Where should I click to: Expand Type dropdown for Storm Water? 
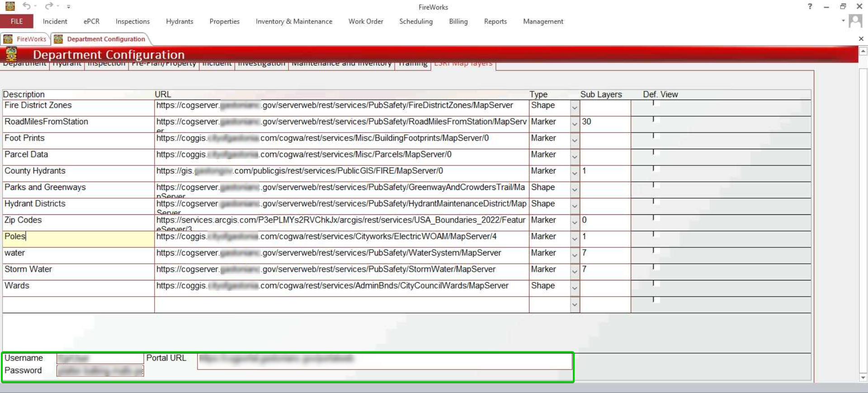(575, 272)
